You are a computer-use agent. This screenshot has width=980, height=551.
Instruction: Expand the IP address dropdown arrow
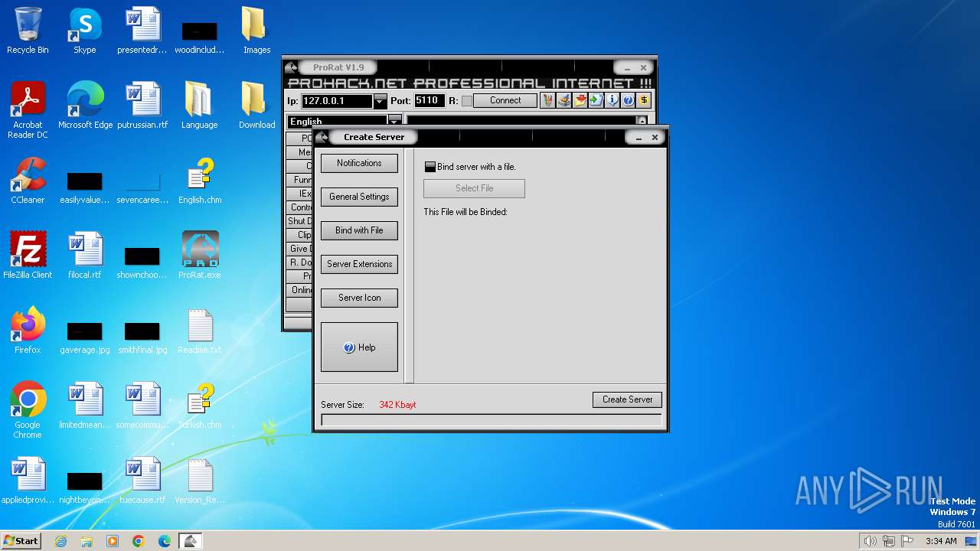(x=381, y=101)
